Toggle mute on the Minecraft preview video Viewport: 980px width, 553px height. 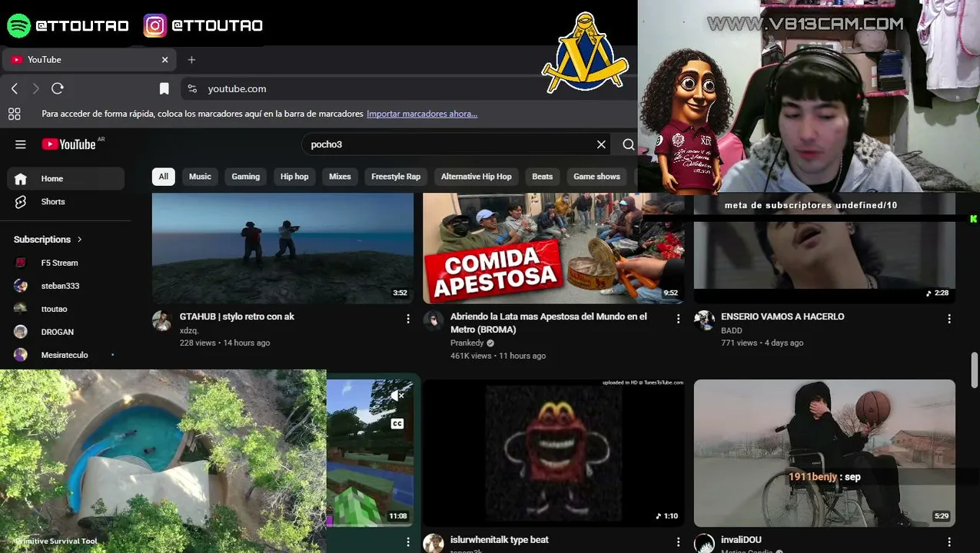coord(397,396)
